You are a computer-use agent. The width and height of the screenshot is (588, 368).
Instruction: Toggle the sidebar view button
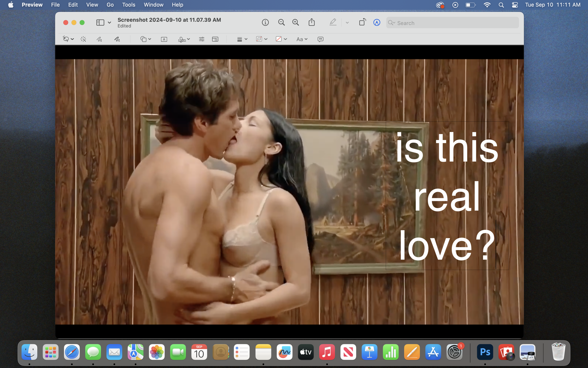pos(100,23)
